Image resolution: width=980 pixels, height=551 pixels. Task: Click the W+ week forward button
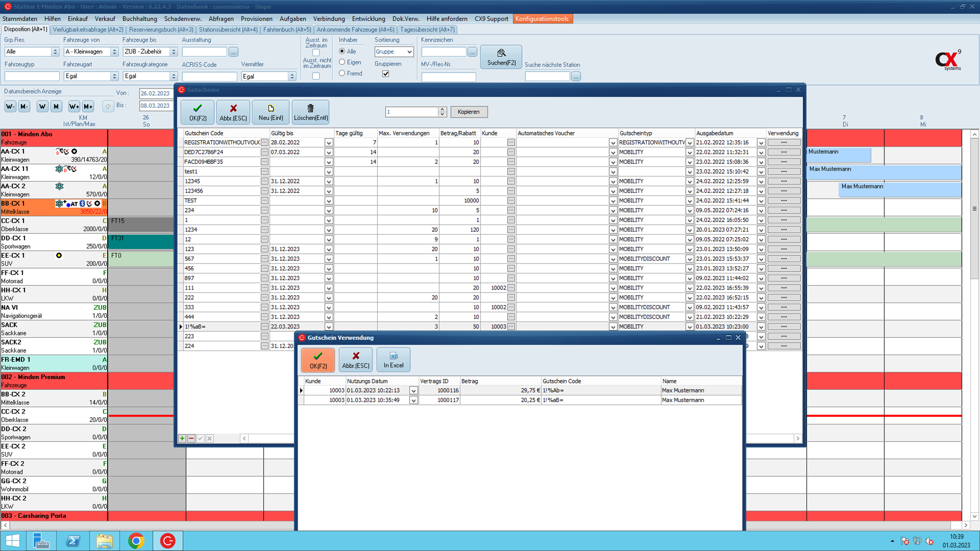(x=74, y=106)
